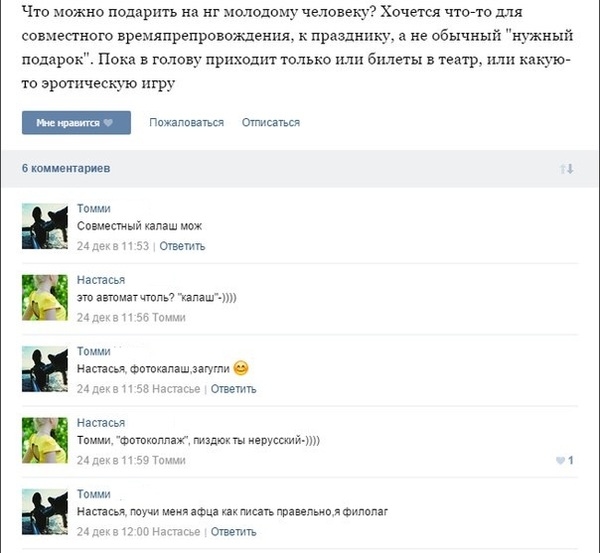Click 'Ответить' under the 12:00 comment

[233, 532]
